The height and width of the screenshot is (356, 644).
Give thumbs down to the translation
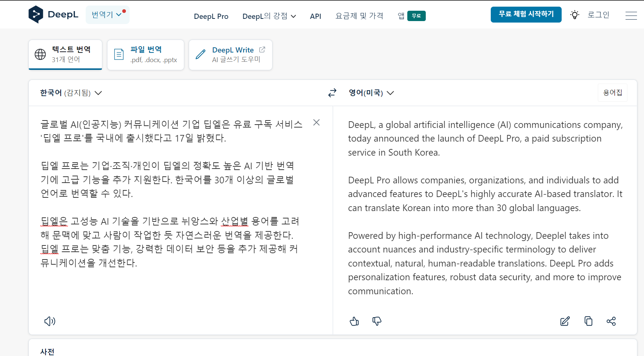tap(377, 321)
